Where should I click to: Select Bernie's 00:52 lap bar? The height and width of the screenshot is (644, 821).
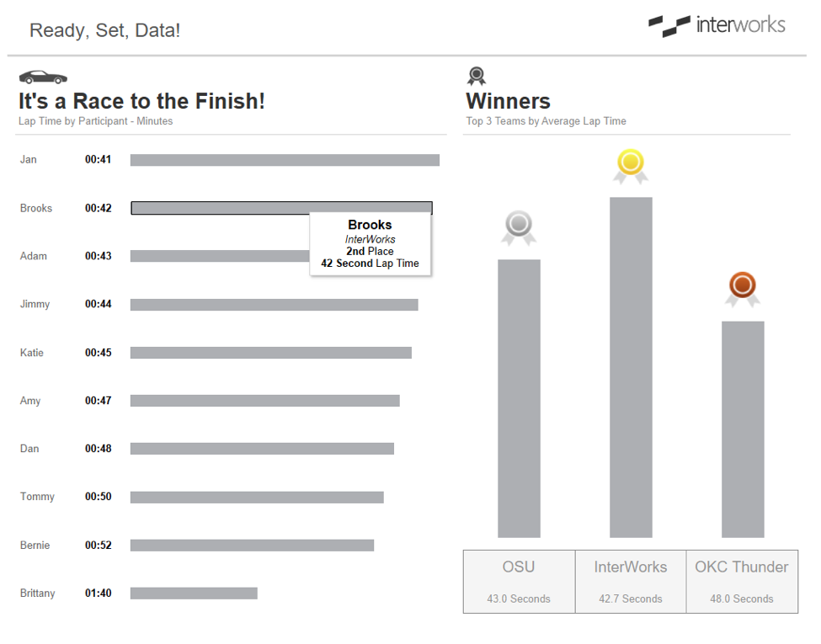(x=252, y=546)
